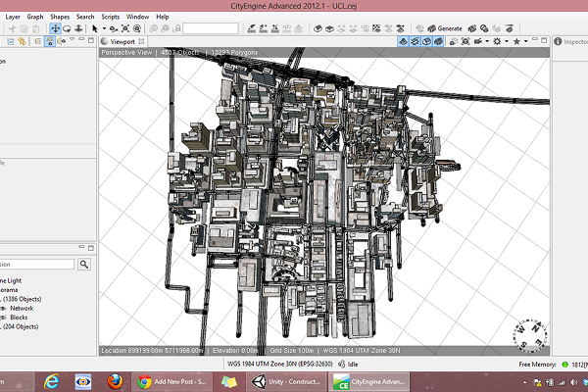588x392 pixels.
Task: Switch to the Viewport tab
Action: pyautogui.click(x=122, y=42)
